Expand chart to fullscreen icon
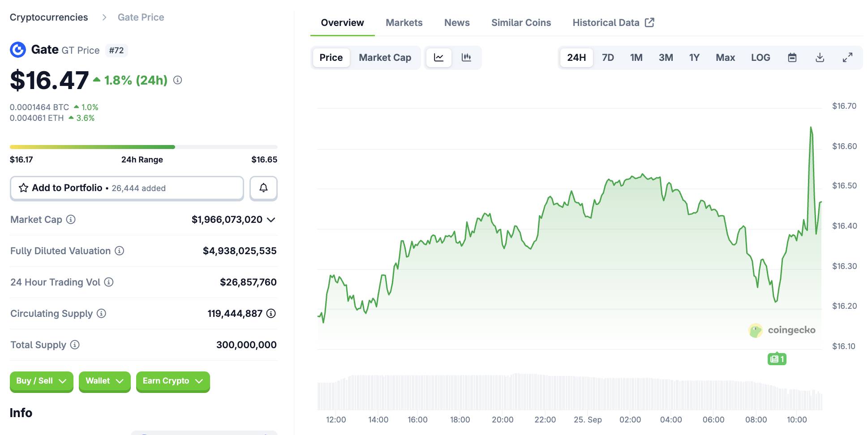 (x=847, y=57)
